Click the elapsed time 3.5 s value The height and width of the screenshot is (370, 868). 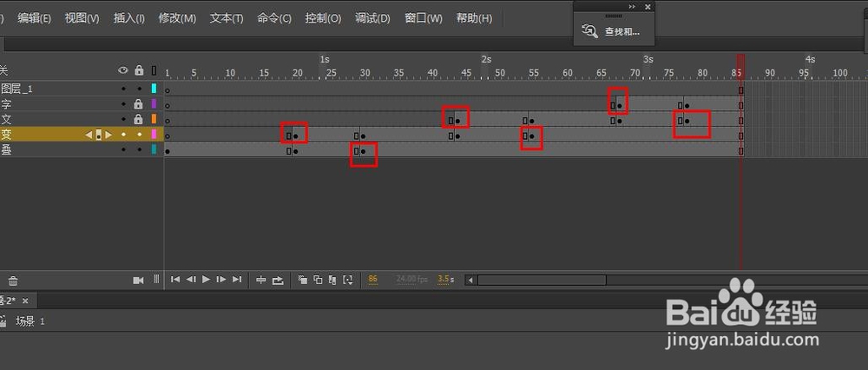pyautogui.click(x=445, y=279)
